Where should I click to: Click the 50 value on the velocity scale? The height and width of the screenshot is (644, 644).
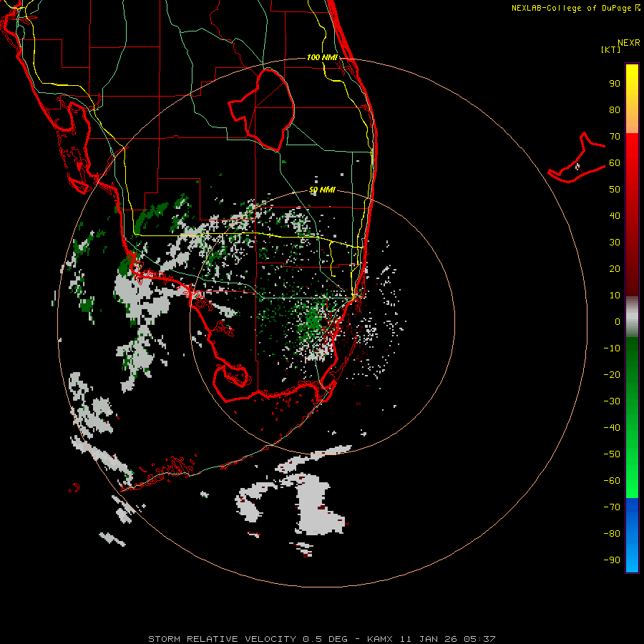(x=615, y=190)
